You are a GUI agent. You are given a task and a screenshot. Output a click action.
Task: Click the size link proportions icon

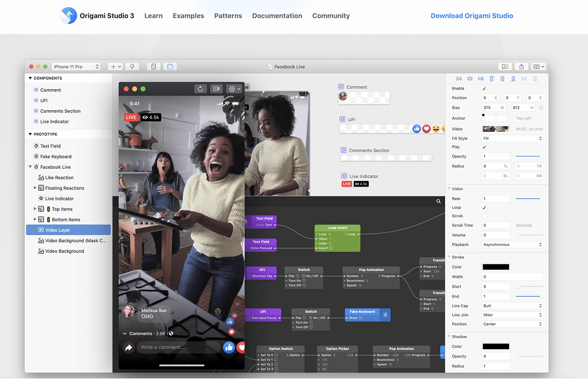(541, 108)
